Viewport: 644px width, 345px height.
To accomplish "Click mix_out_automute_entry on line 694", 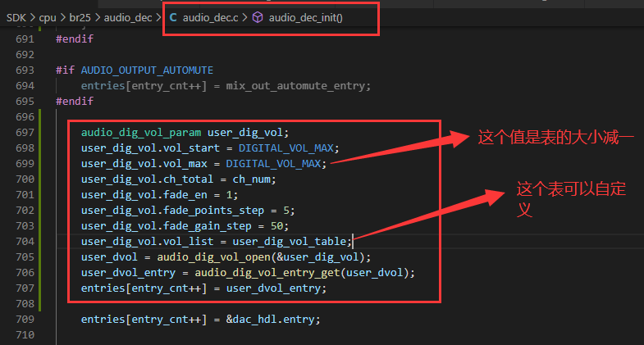I will (295, 86).
